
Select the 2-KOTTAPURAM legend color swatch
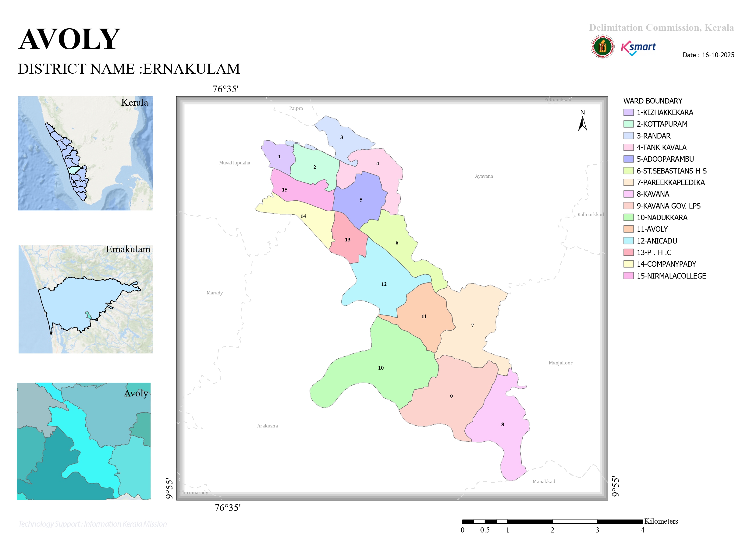[628, 124]
